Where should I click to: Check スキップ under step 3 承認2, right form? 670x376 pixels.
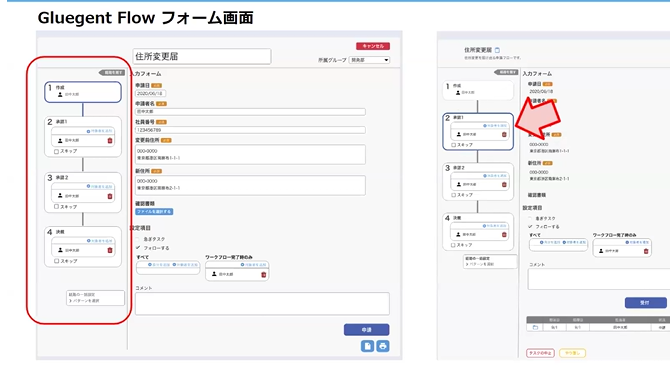(453, 195)
